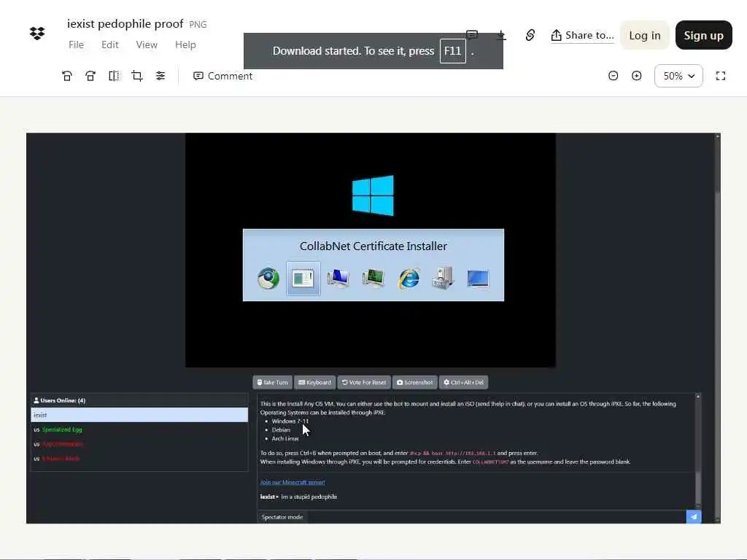
Task: Select the flip image tool
Action: [x=114, y=76]
